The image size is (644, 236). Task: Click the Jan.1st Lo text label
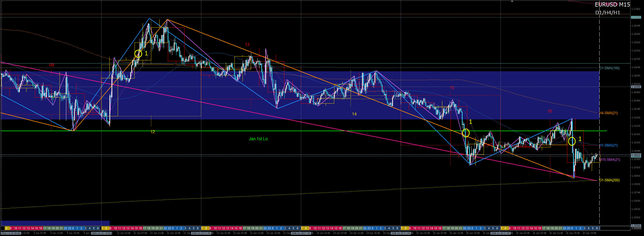click(258, 139)
